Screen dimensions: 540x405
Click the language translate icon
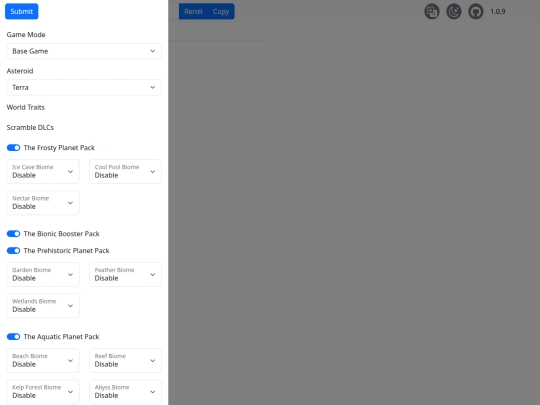point(432,11)
